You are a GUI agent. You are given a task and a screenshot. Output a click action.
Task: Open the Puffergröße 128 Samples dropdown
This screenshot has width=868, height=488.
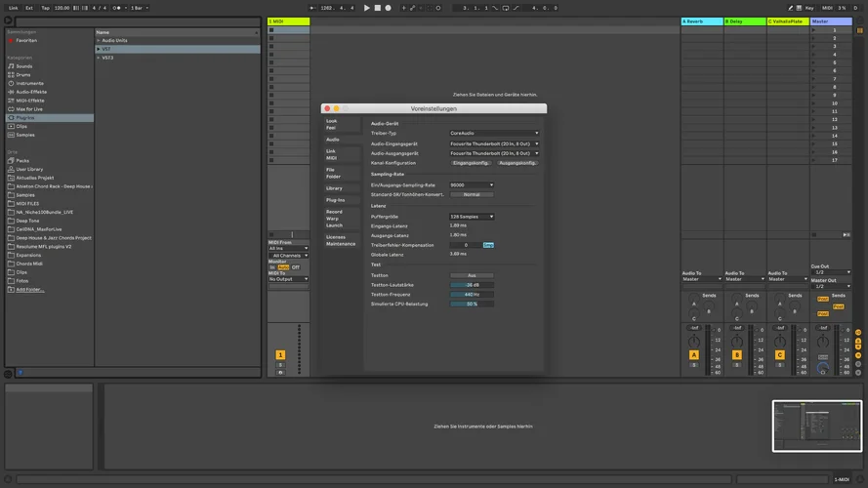coord(472,217)
